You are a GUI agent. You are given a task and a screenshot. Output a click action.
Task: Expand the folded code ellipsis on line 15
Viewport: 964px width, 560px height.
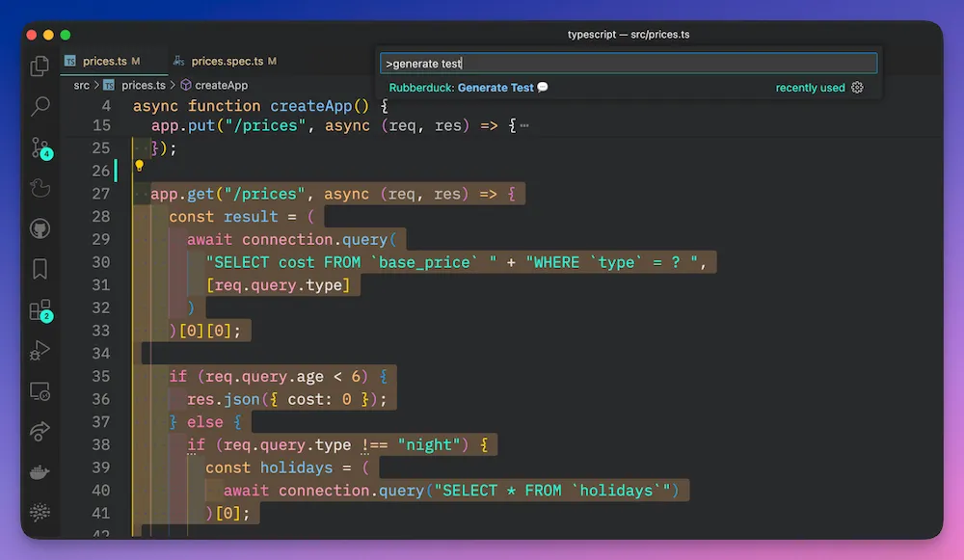pyautogui.click(x=523, y=126)
